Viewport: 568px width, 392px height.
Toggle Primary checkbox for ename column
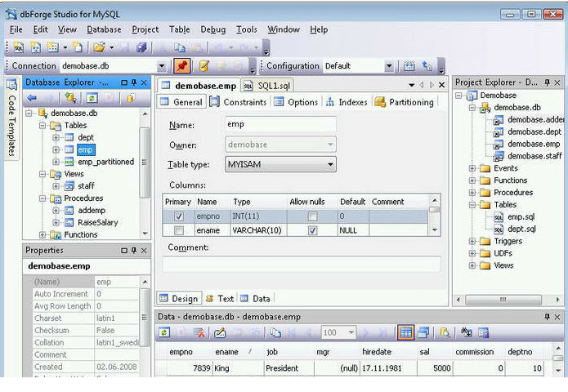(x=179, y=230)
